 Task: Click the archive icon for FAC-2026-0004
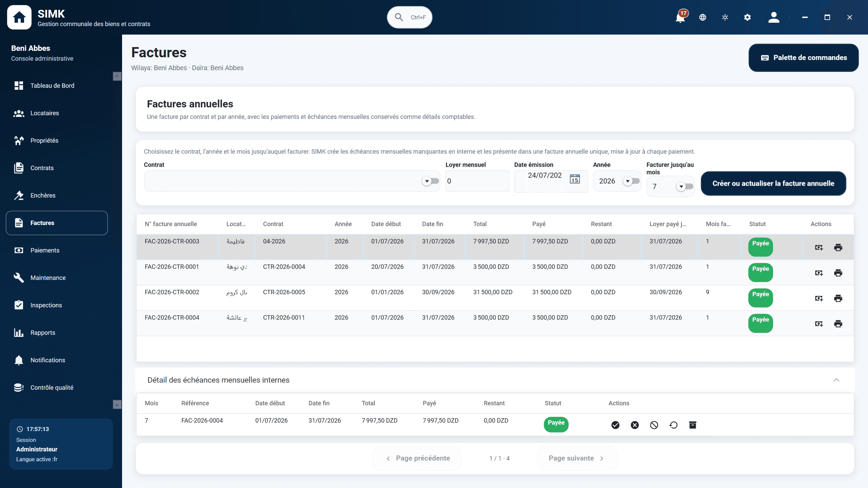pyautogui.click(x=693, y=425)
